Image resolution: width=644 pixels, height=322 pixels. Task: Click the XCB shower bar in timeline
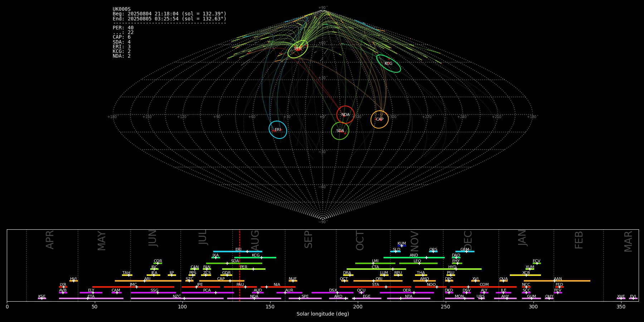[x=525, y=275]
